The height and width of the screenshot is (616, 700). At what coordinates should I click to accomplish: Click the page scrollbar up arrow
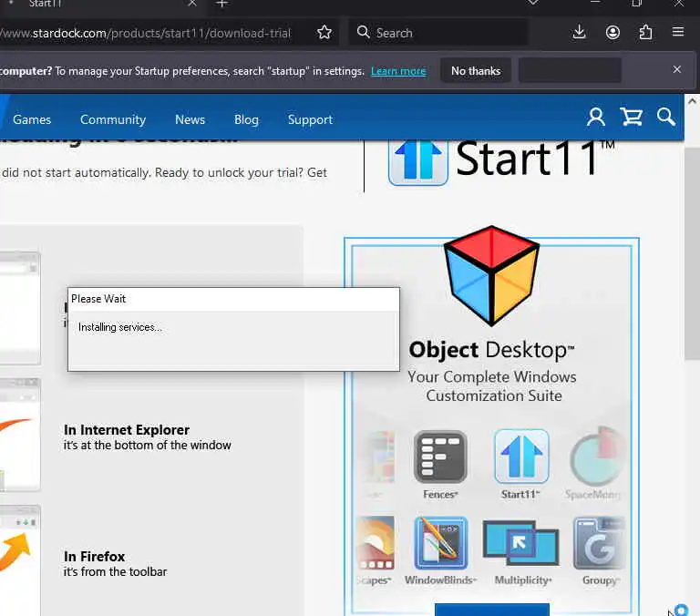pos(692,101)
